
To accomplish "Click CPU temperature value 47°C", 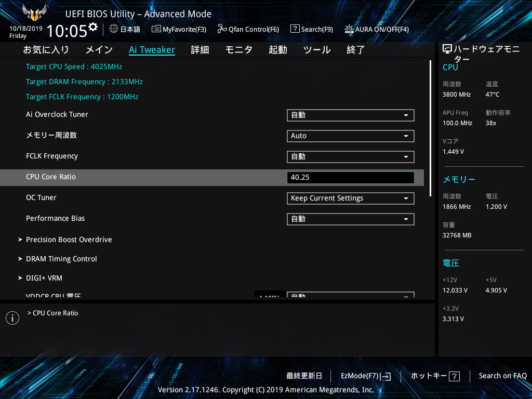I will pyautogui.click(x=493, y=95).
